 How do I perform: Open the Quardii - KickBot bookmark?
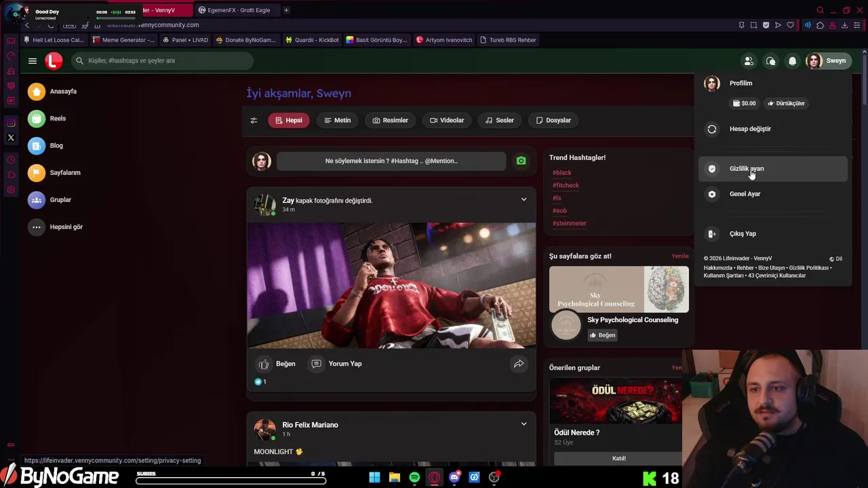tap(312, 40)
